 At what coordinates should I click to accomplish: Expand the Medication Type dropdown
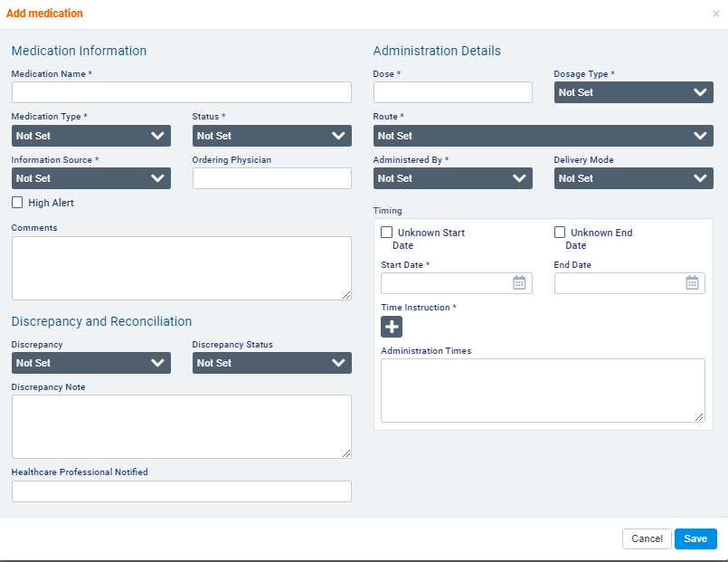click(x=90, y=136)
